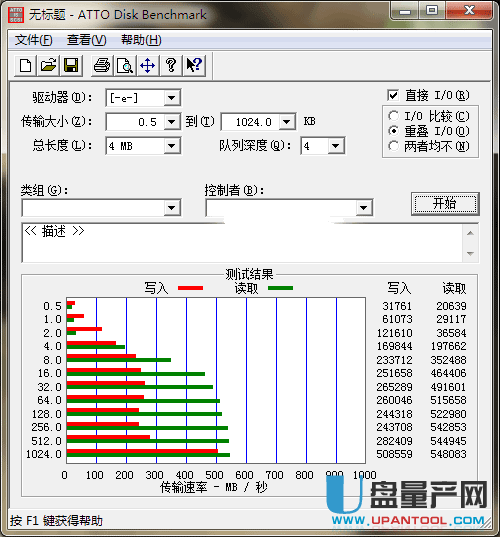Open print preview magnifier icon
The image size is (500, 537).
pos(125,65)
